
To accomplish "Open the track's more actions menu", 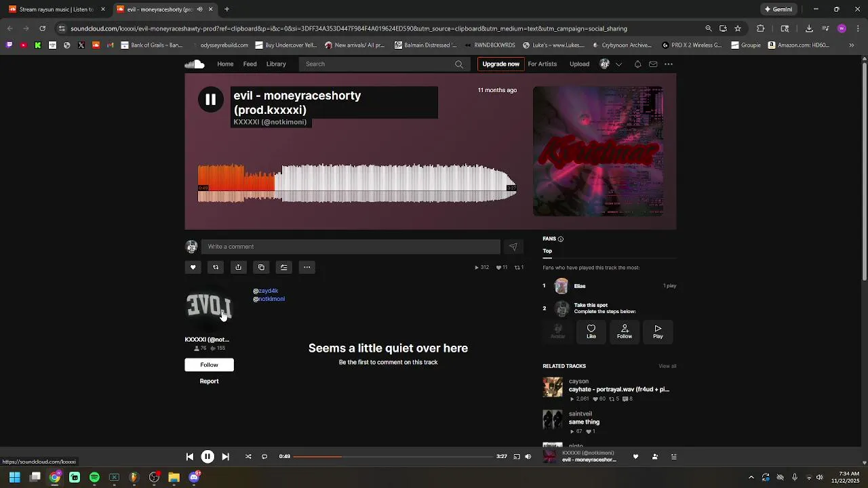I will pyautogui.click(x=307, y=267).
